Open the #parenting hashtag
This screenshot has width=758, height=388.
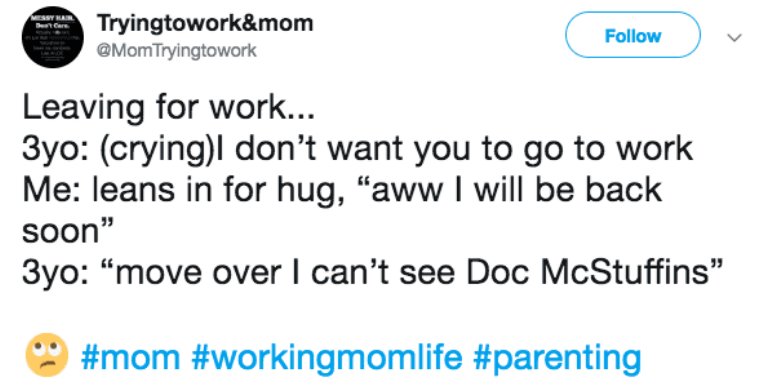tap(557, 358)
